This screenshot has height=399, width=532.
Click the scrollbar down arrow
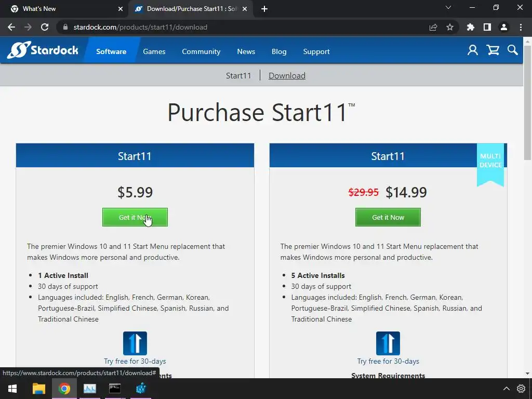(527, 374)
